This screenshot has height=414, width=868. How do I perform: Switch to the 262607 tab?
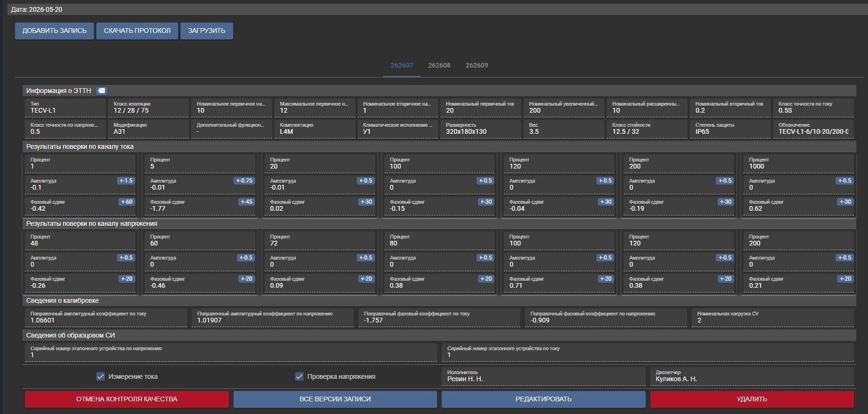click(402, 65)
